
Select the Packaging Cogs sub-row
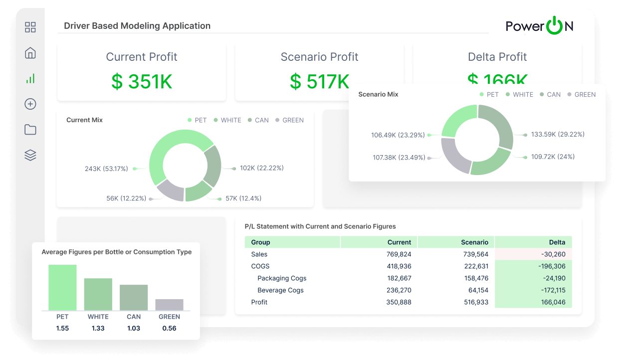[x=408, y=278]
